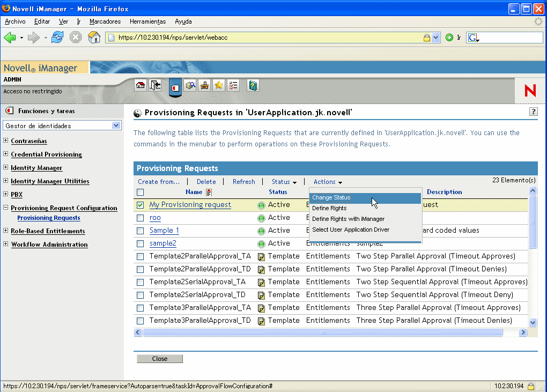This screenshot has height=392, width=547.
Task: Toggle the select-all header checkbox
Action: [141, 192]
